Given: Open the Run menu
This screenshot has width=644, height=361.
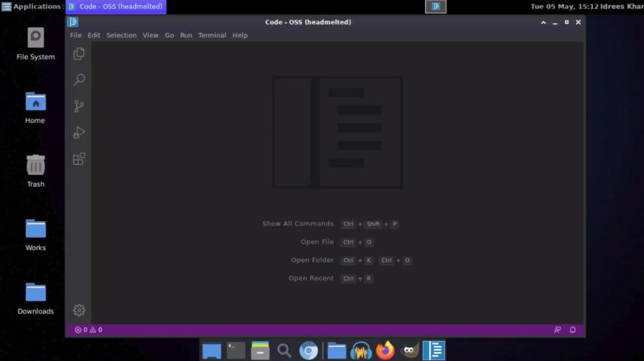Looking at the screenshot, I should tap(186, 35).
